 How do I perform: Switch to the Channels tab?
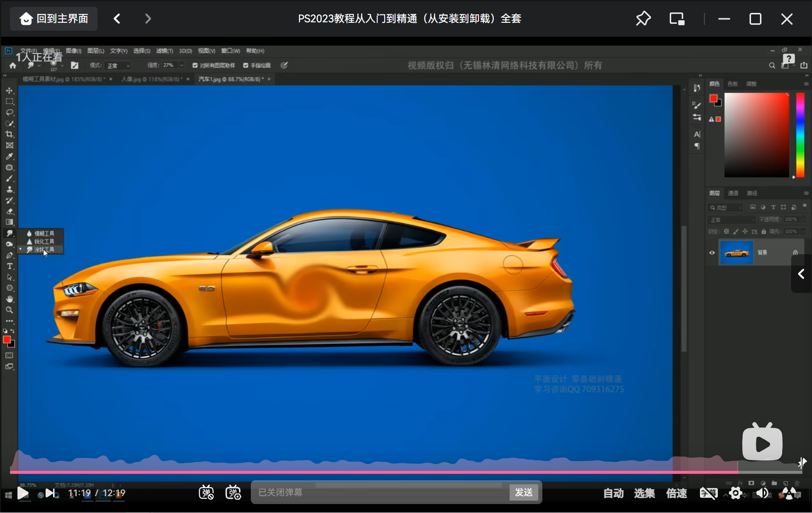[x=733, y=193]
